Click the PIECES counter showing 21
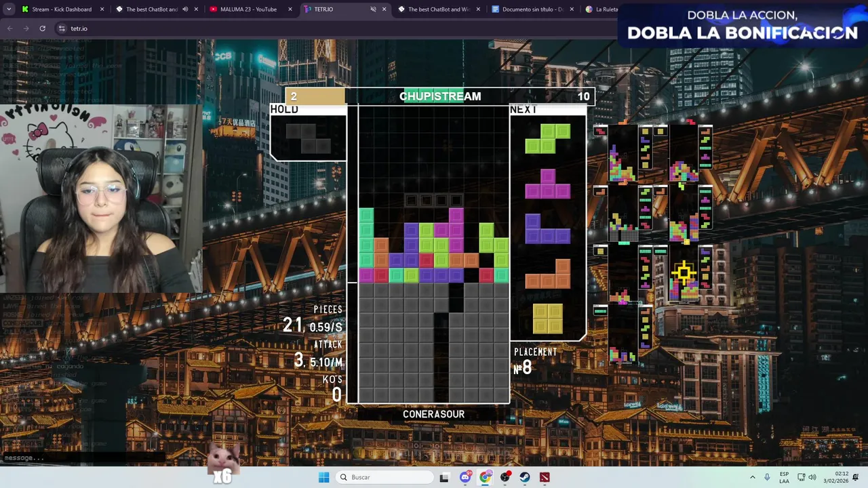The image size is (868, 488). pyautogui.click(x=313, y=320)
